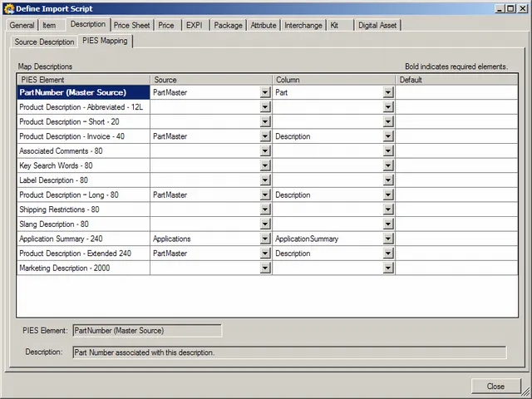Viewport: 532px width, 399px height.
Task: Expand Column dropdown for Product Description Extended row
Action: (x=388, y=254)
